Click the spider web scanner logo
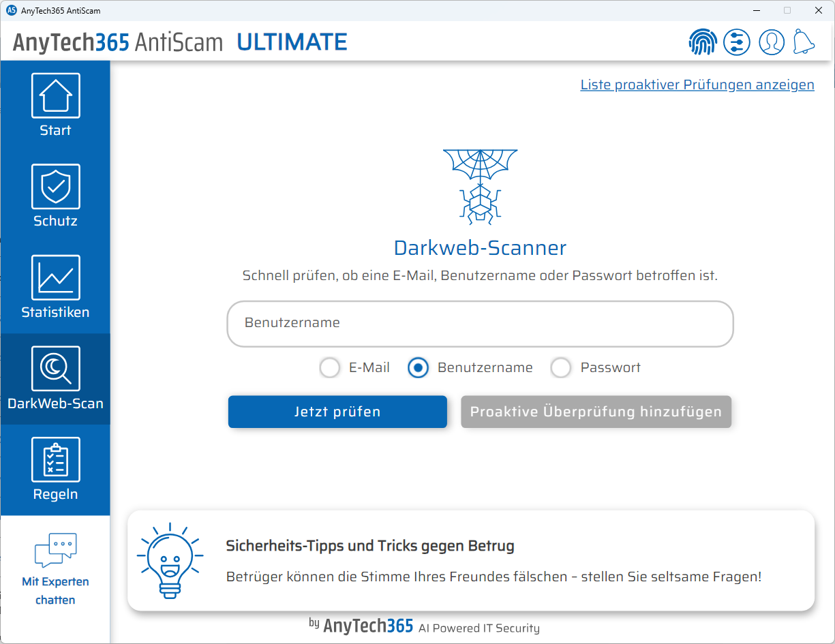 point(481,185)
